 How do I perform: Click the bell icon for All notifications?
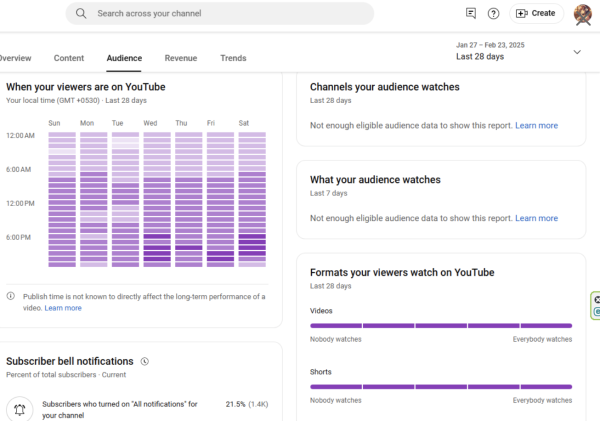19,409
